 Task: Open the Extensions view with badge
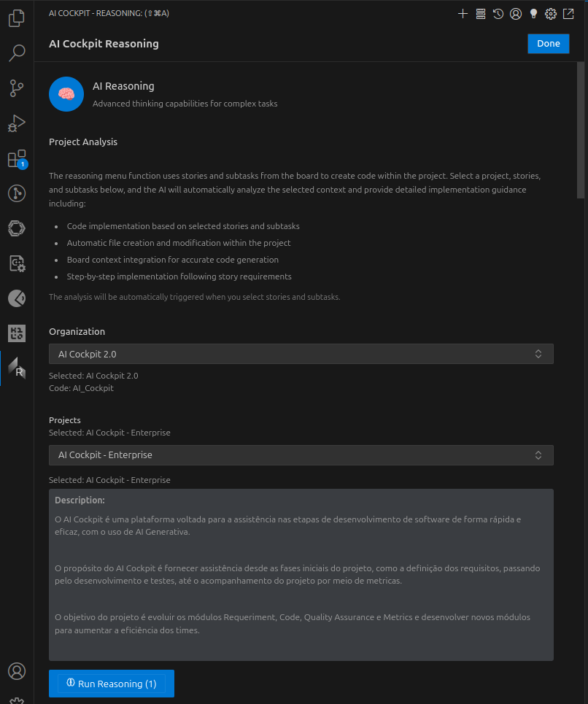point(17,158)
